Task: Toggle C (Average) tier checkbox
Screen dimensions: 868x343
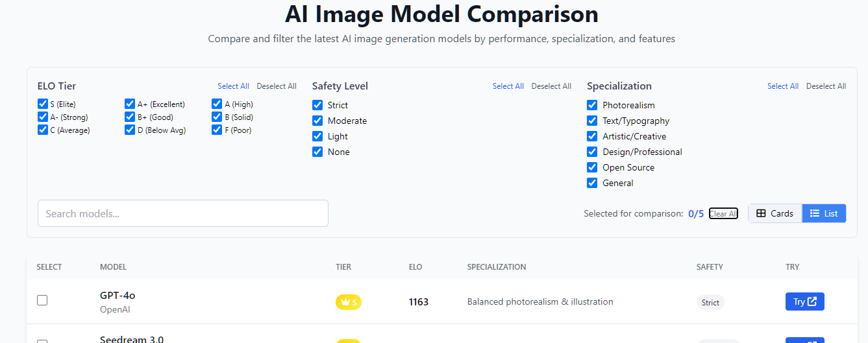Action: click(x=43, y=130)
